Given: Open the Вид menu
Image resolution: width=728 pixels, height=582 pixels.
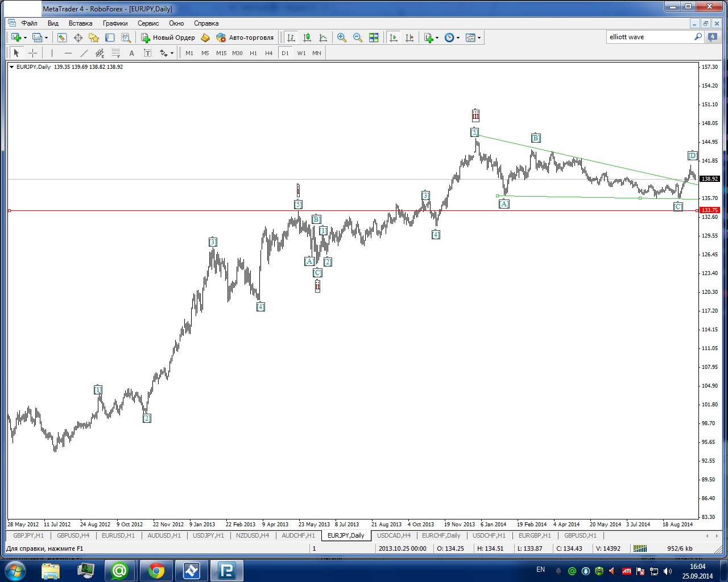Looking at the screenshot, I should [53, 23].
